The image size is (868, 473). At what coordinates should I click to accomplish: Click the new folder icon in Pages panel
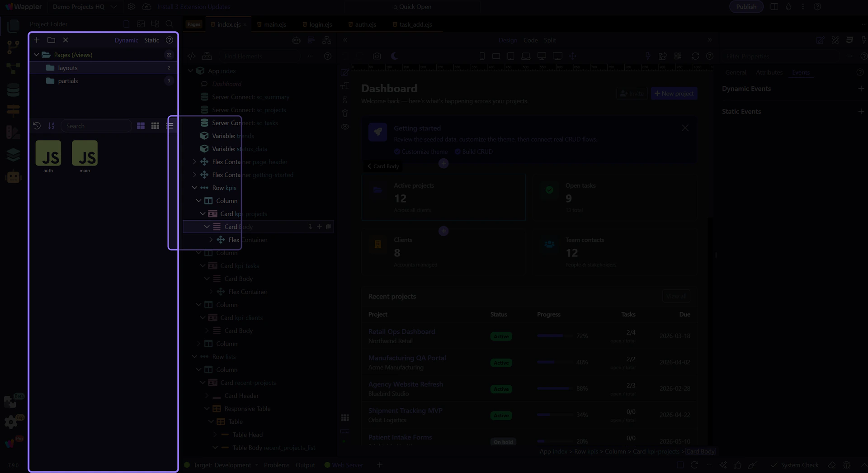coord(51,40)
